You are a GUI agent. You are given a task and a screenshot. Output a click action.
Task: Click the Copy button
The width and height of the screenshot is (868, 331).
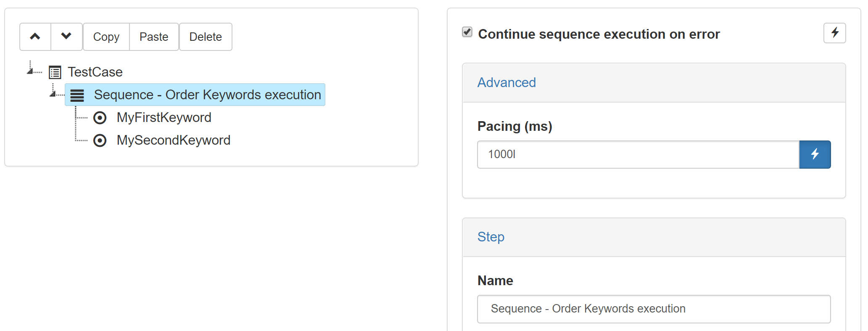(106, 37)
